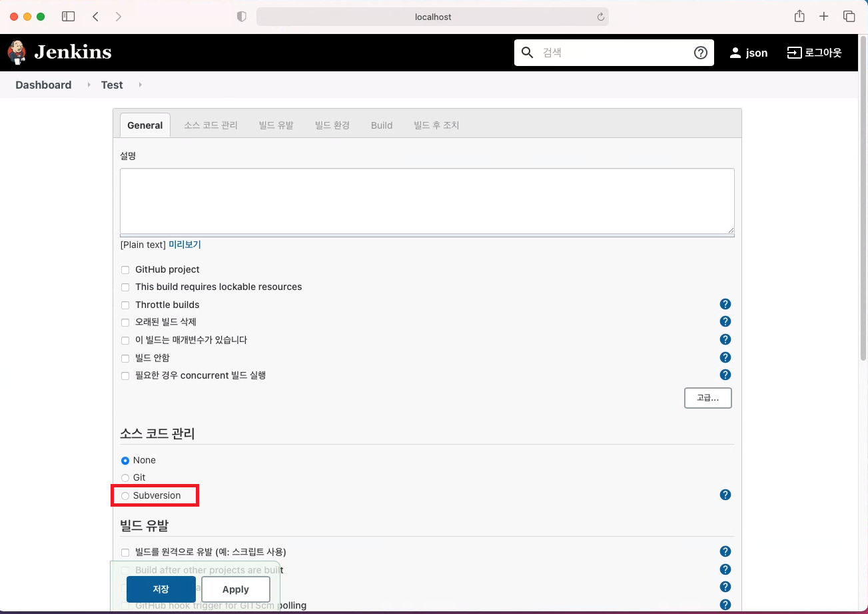Screen dimensions: 868x614
Task: Click the privacy shield icon
Action: point(242,17)
